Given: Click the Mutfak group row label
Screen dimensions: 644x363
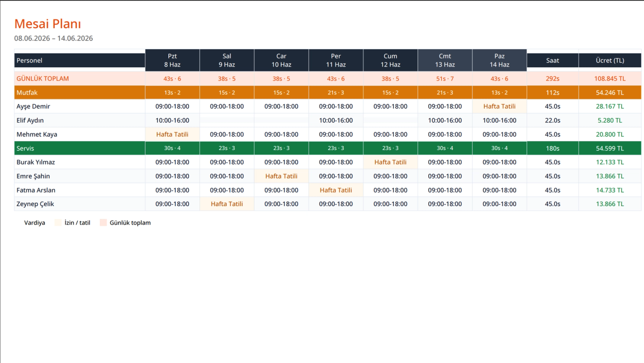Looking at the screenshot, I should click(27, 92).
